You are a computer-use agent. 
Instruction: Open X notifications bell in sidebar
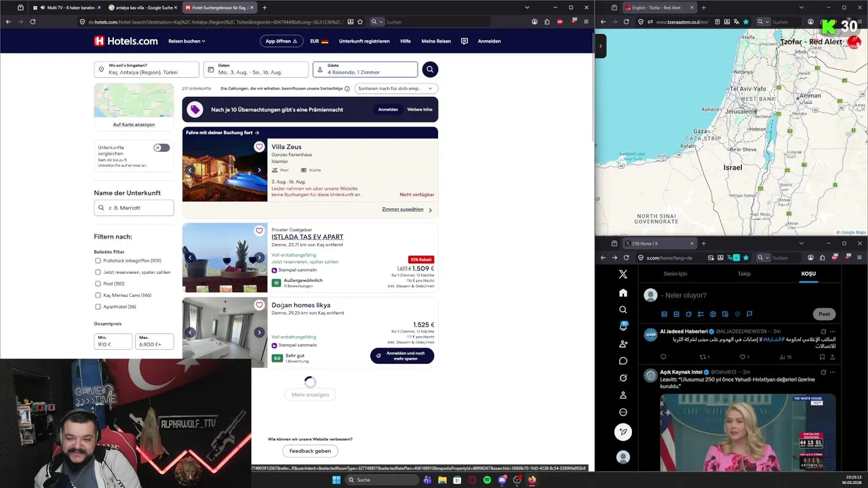coord(623,327)
